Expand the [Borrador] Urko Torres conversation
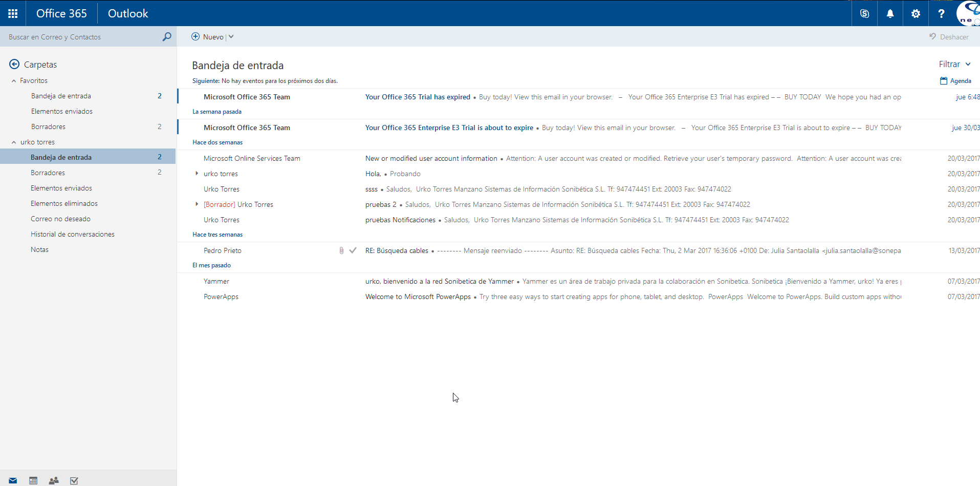This screenshot has width=980, height=486. point(197,204)
